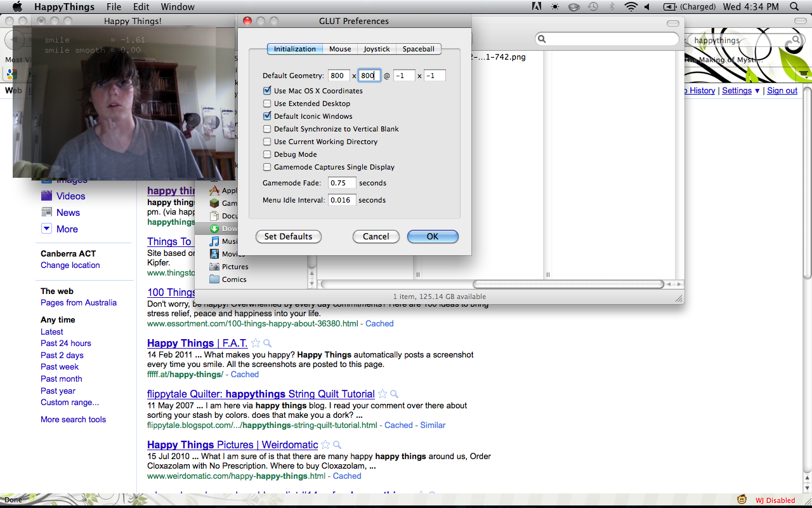Open the Settings dropdown in Google header
Viewport: 812px width, 508px height.
(x=740, y=91)
